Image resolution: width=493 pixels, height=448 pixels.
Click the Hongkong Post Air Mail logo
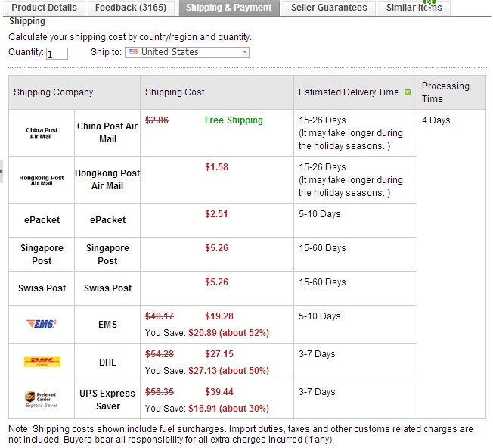[x=42, y=180]
